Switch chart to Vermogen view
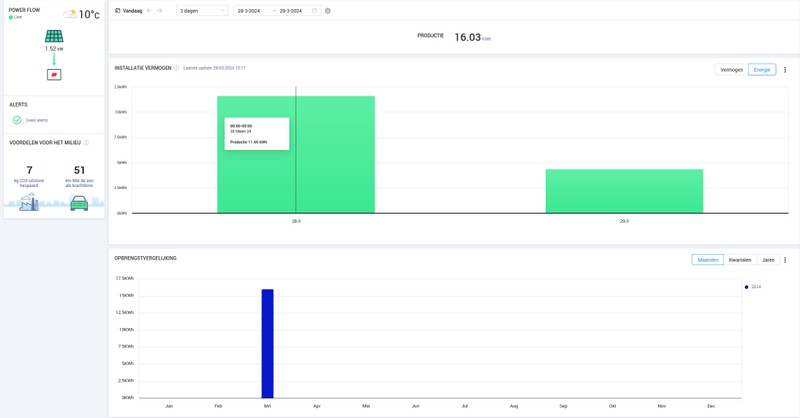The height and width of the screenshot is (418, 800). pyautogui.click(x=732, y=70)
